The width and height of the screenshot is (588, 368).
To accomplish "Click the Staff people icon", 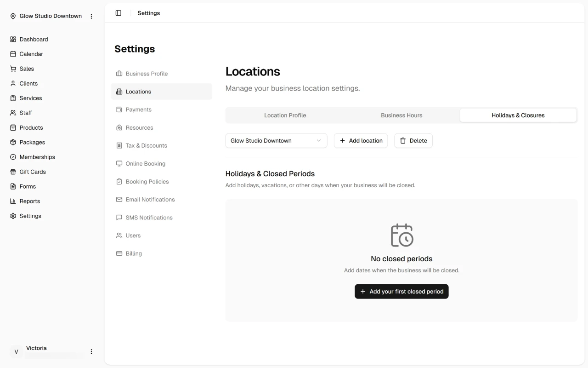I will 13,113.
